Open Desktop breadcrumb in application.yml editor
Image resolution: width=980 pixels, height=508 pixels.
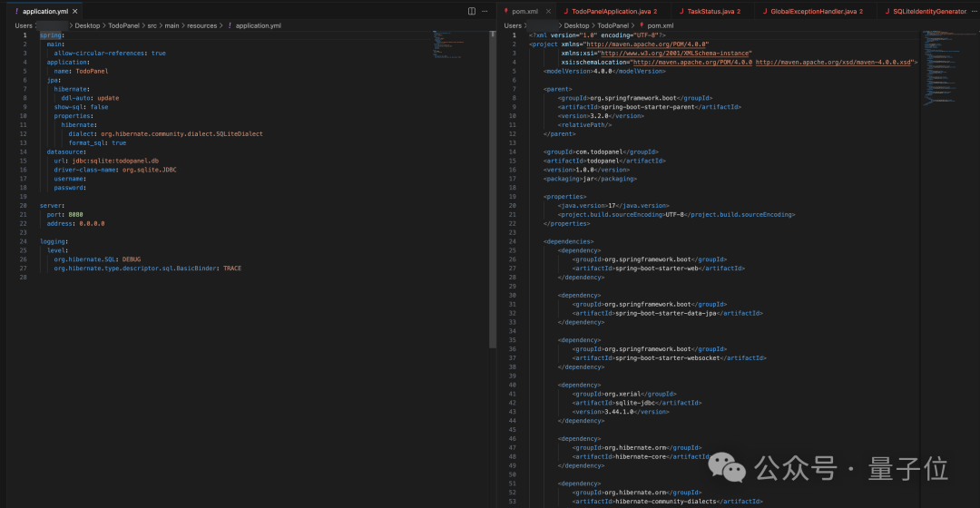point(87,25)
